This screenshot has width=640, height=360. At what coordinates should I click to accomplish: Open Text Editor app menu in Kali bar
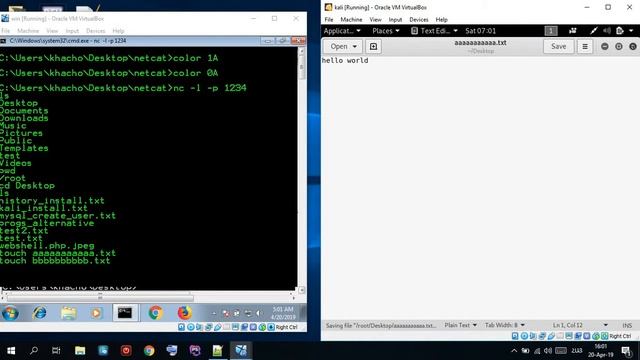434,31
